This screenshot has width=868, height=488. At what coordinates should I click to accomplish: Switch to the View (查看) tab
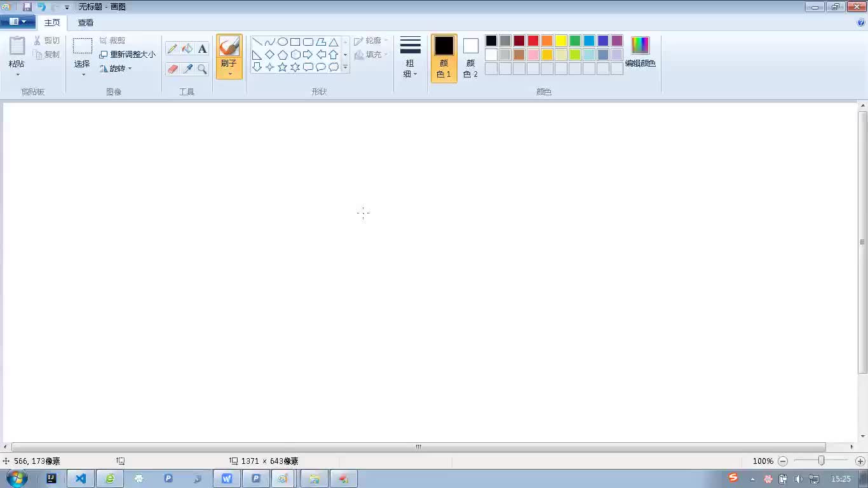pos(86,22)
